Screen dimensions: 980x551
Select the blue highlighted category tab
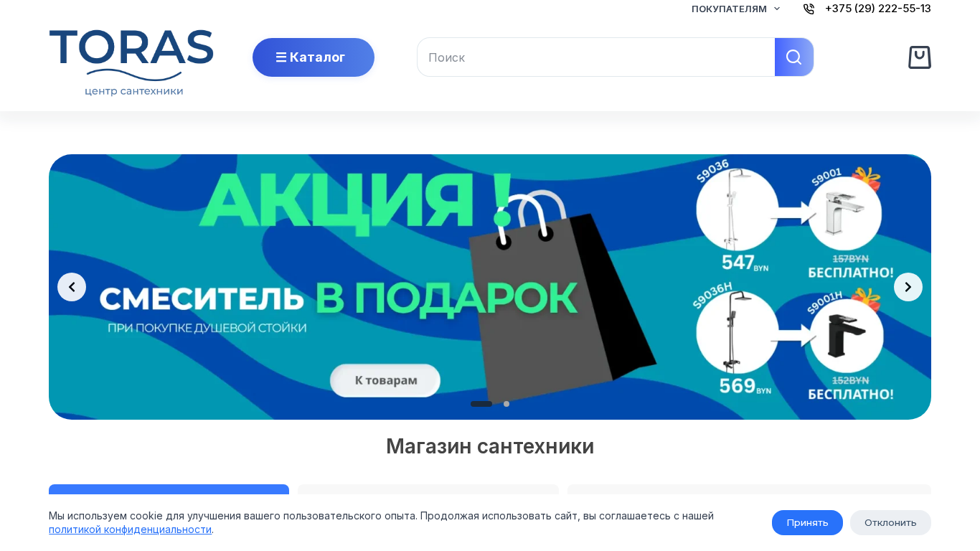coord(169,489)
